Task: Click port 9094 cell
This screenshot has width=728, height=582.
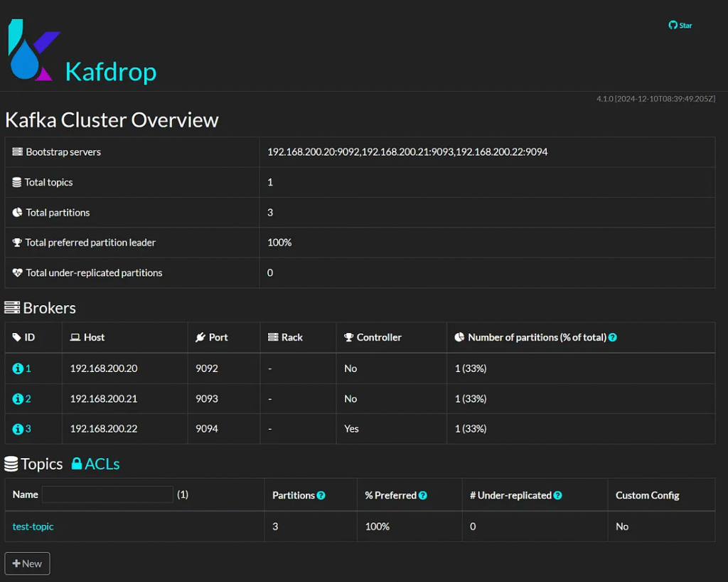Action: tap(207, 429)
